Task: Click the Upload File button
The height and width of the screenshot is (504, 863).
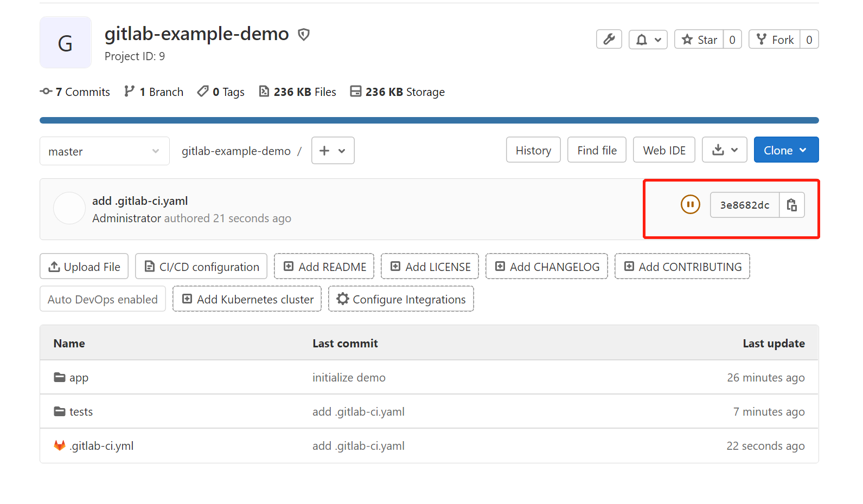Action: (84, 267)
